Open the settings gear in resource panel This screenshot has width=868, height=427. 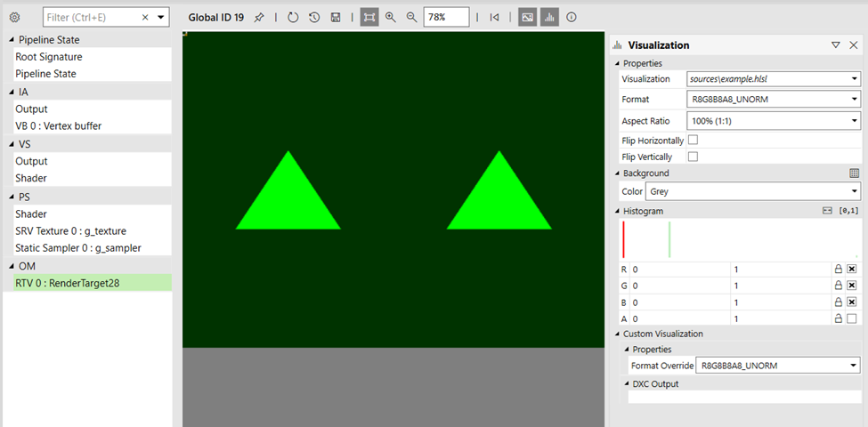point(15,18)
